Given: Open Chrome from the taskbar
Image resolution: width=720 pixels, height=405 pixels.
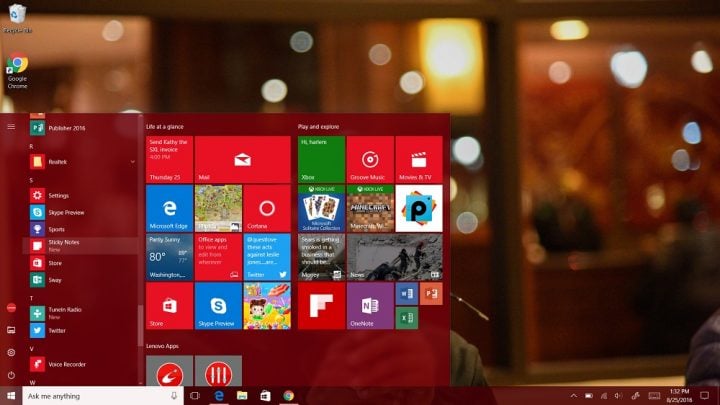Looking at the screenshot, I should pos(288,396).
